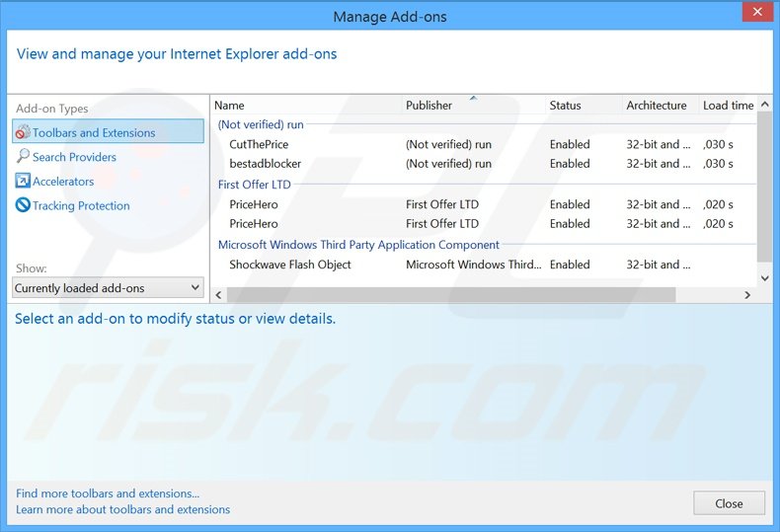Select Tracking Protection add-on type
This screenshot has height=532, width=780.
pyautogui.click(x=81, y=205)
